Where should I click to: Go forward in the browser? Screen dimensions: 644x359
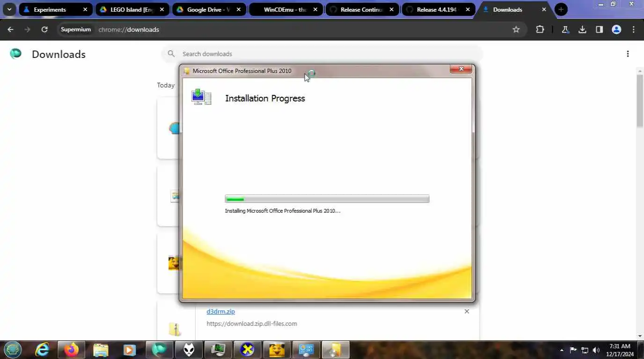(x=27, y=29)
